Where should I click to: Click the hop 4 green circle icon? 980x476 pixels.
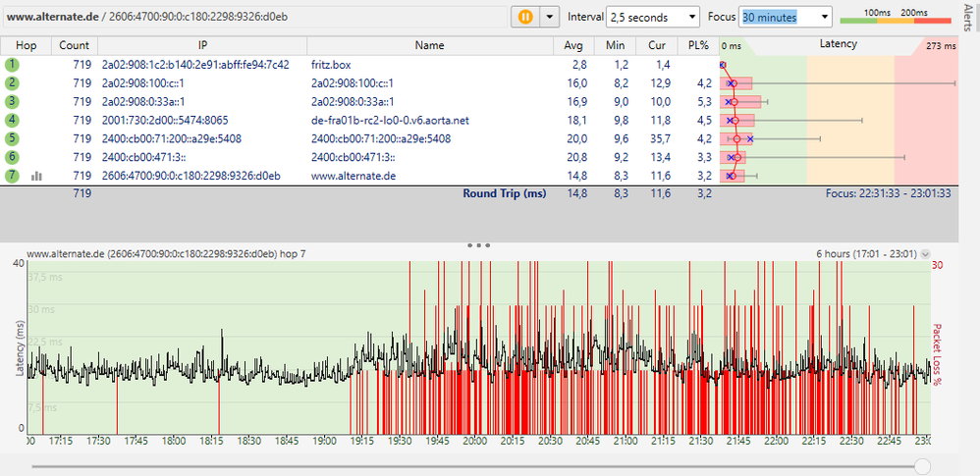click(13, 120)
